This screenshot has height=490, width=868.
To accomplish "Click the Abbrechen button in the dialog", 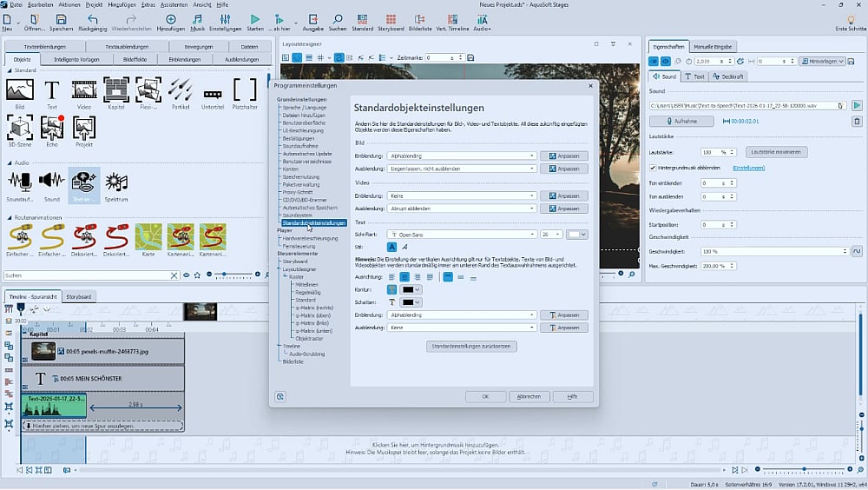I will point(529,396).
